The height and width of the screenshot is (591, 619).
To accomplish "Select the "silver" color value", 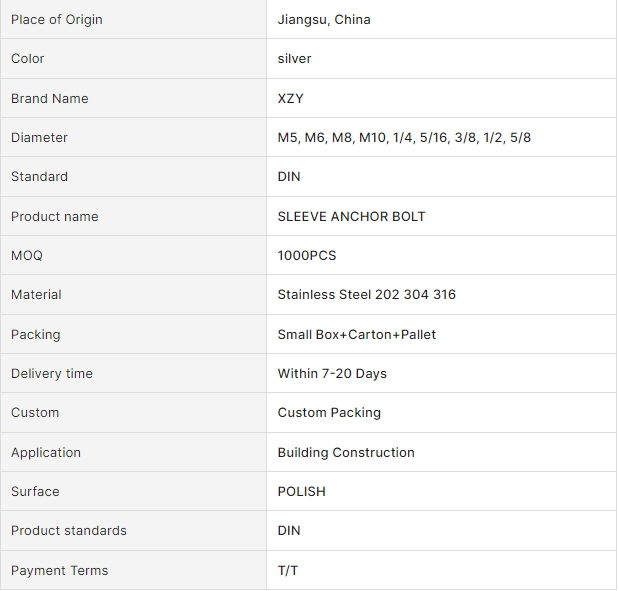I will click(295, 59).
